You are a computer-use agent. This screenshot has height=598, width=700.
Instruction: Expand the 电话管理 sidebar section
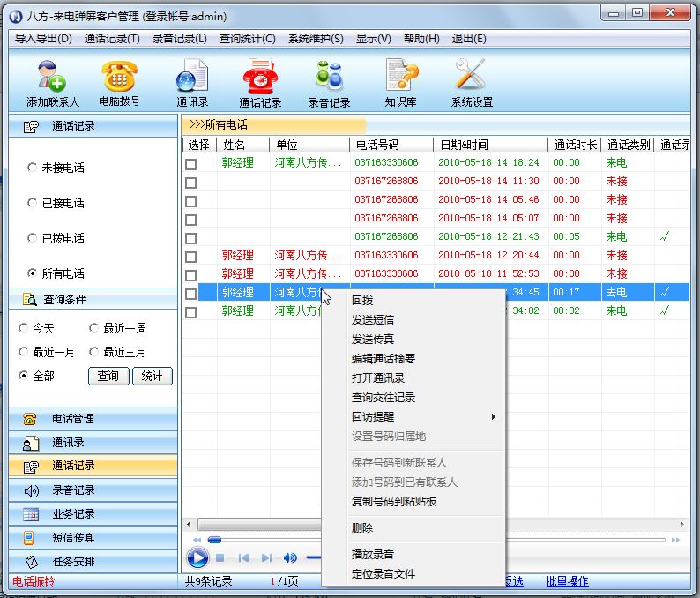93,419
